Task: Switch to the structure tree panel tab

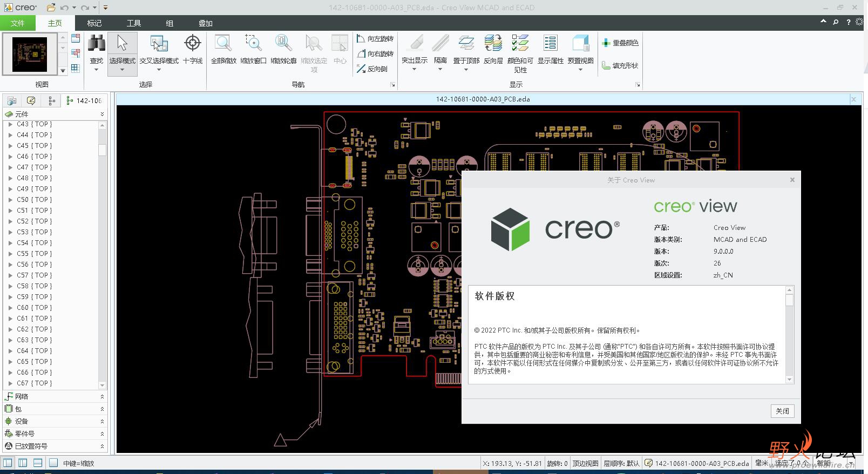Action: tap(51, 100)
